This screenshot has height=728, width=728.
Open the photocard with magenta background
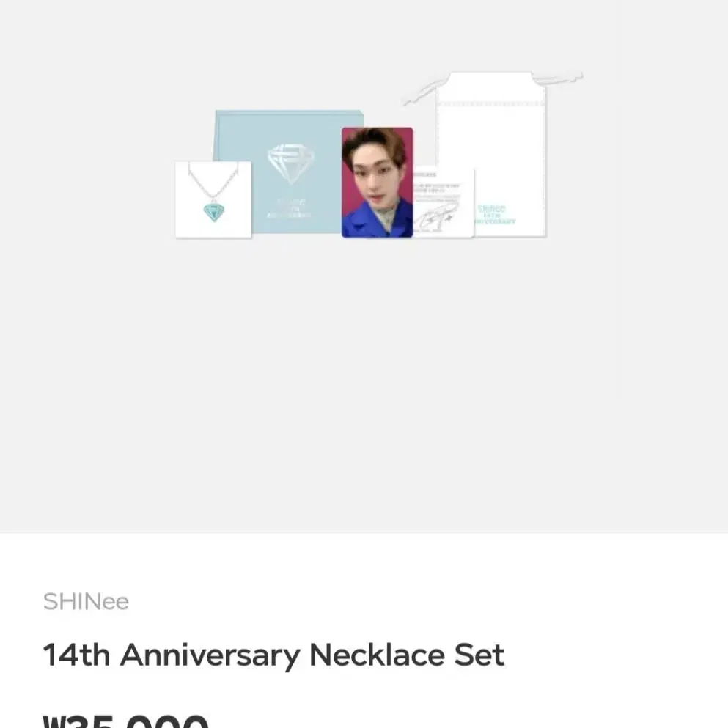(377, 183)
